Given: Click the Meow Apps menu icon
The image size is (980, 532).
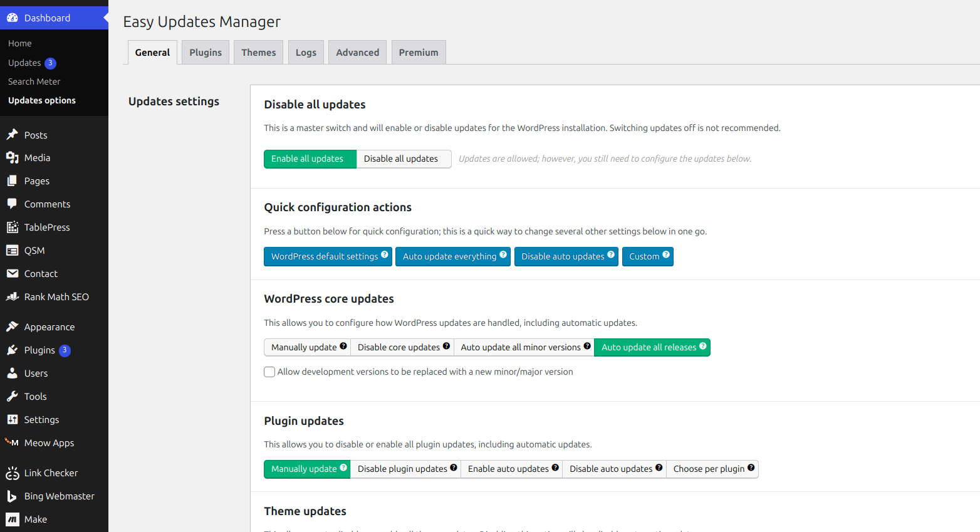Looking at the screenshot, I should pyautogui.click(x=13, y=443).
